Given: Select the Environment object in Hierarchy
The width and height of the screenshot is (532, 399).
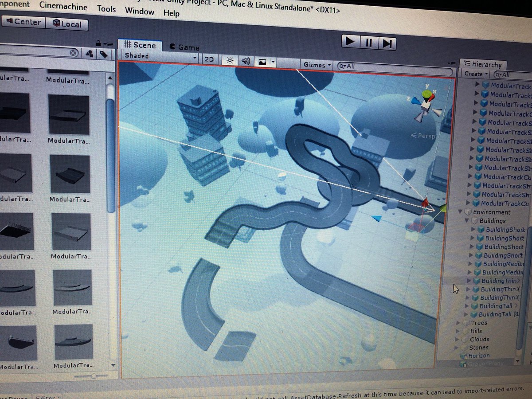Looking at the screenshot, I should [x=491, y=212].
